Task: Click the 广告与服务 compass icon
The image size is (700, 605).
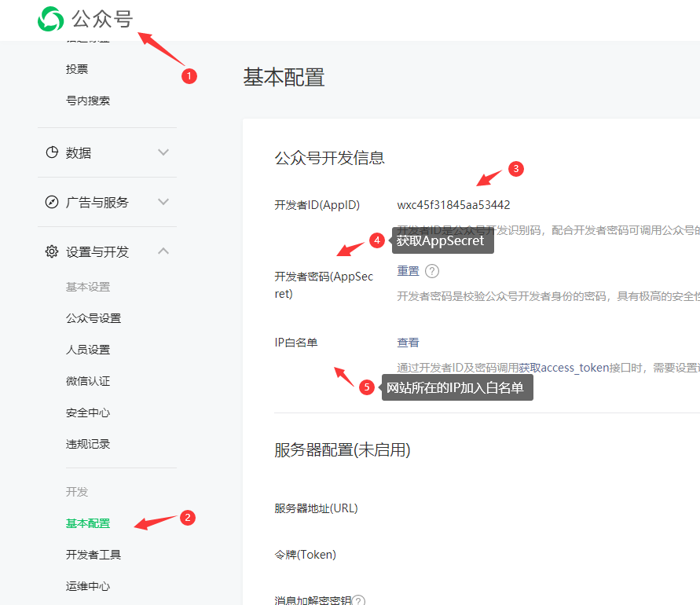Action: coord(52,202)
